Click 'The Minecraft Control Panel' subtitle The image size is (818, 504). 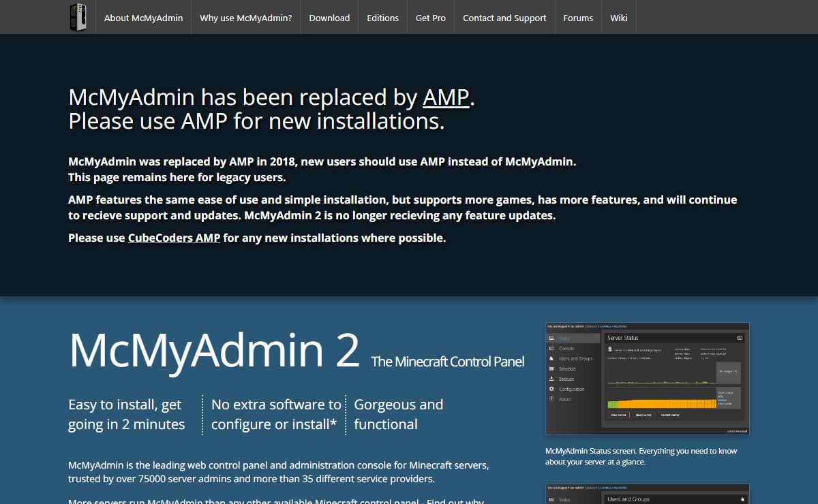point(448,362)
